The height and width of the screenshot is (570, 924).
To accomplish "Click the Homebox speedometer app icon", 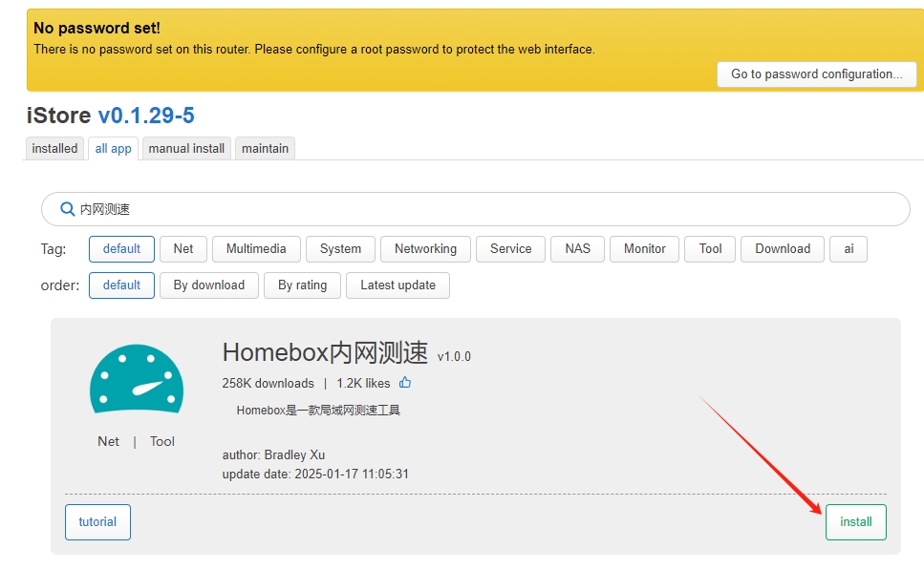I will (x=136, y=379).
